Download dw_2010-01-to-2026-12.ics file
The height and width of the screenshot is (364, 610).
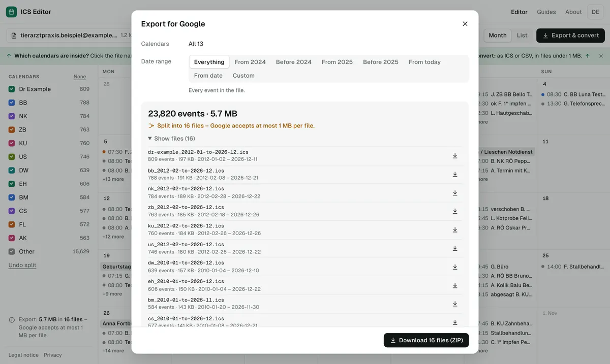tap(455, 267)
